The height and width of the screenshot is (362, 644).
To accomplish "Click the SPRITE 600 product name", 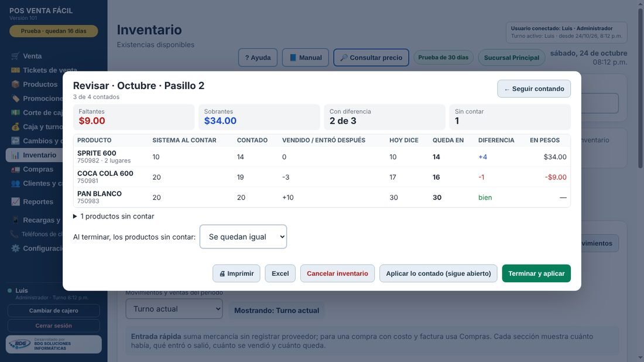I will pyautogui.click(x=97, y=153).
